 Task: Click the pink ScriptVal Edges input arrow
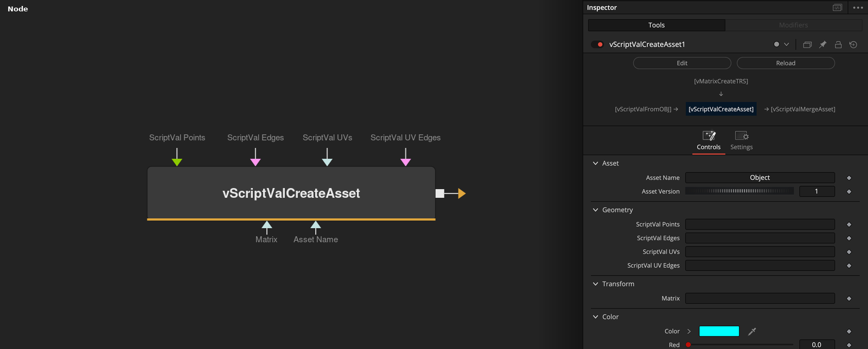point(256,161)
